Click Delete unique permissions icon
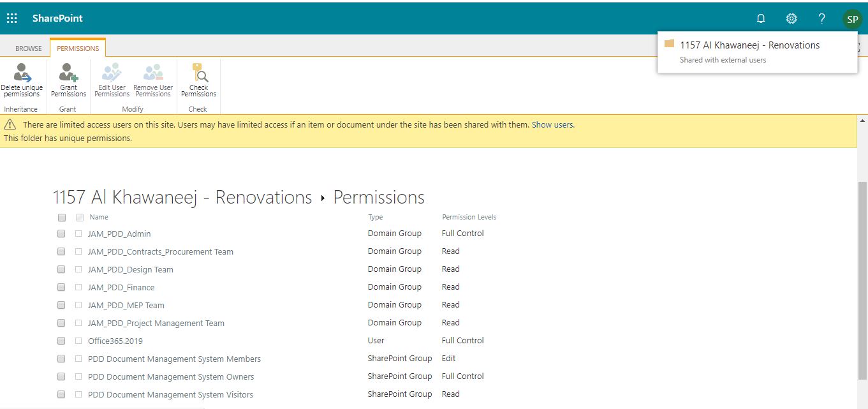868x409 pixels. [22, 73]
